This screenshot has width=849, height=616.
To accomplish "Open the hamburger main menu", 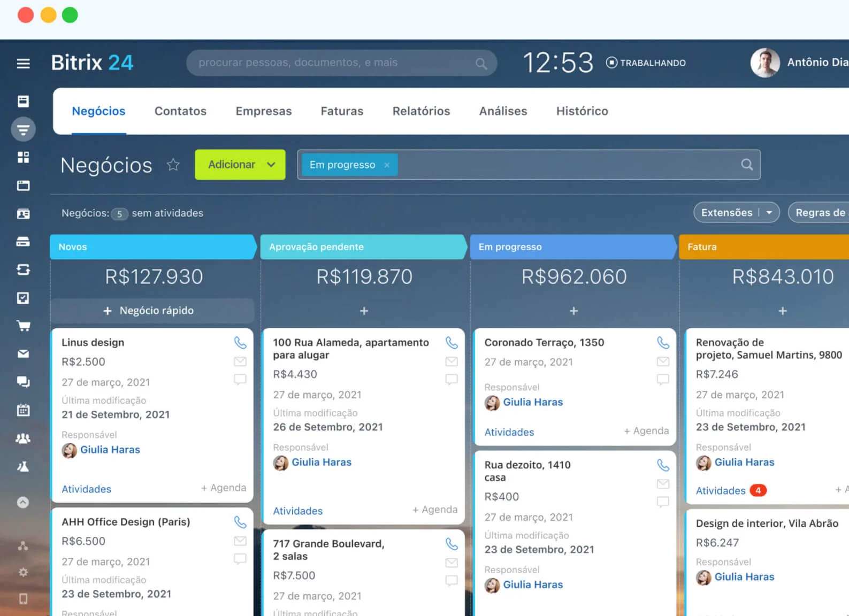I will 23,64.
